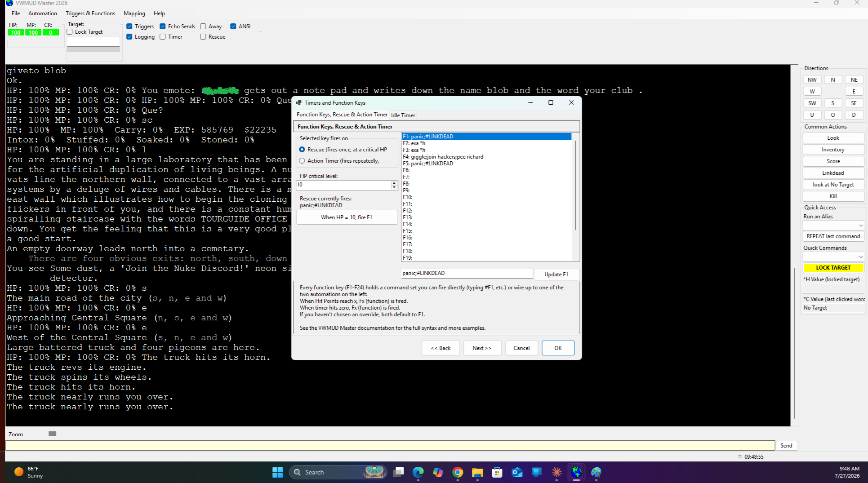Image resolution: width=868 pixels, height=483 pixels.
Task: Toggle the Lock Target checkbox
Action: tap(70, 32)
